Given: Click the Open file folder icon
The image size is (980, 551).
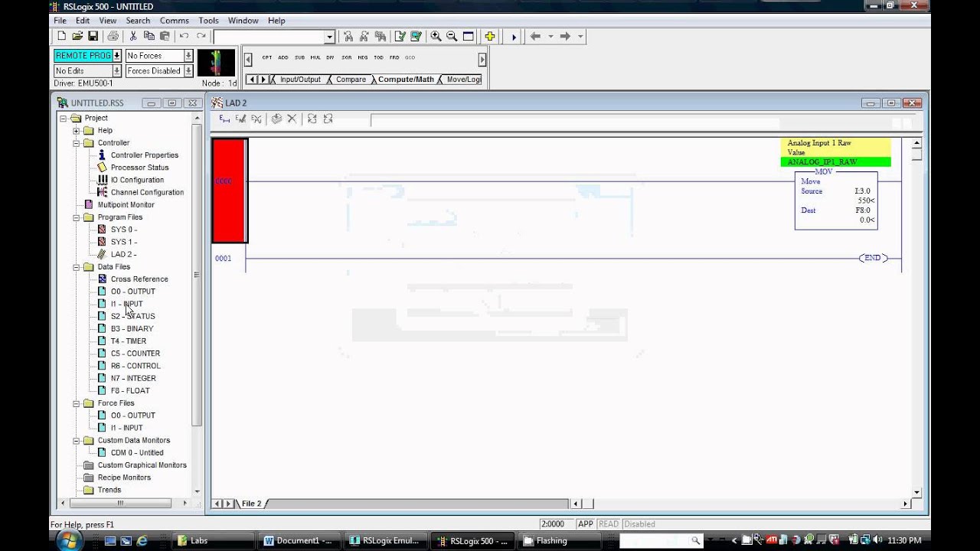Looking at the screenshot, I should 77,36.
